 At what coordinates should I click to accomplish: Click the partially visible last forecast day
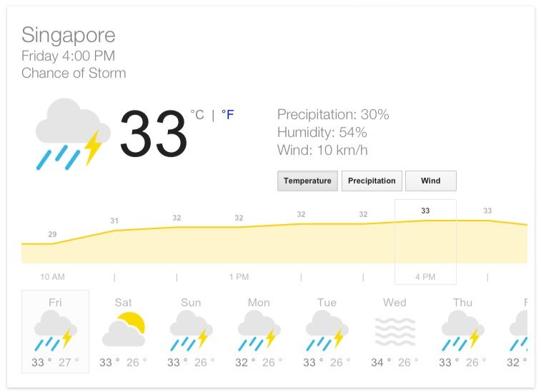[x=518, y=333]
